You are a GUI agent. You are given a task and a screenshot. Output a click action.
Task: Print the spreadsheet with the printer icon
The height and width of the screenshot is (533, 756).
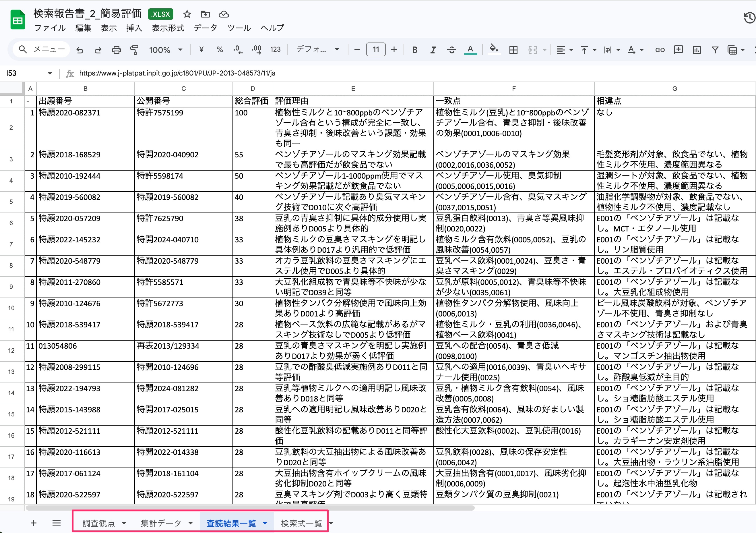click(x=116, y=50)
